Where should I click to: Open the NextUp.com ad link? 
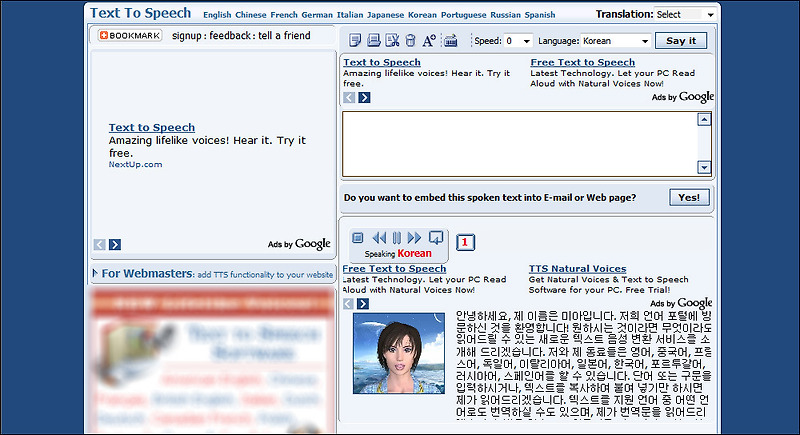click(135, 164)
